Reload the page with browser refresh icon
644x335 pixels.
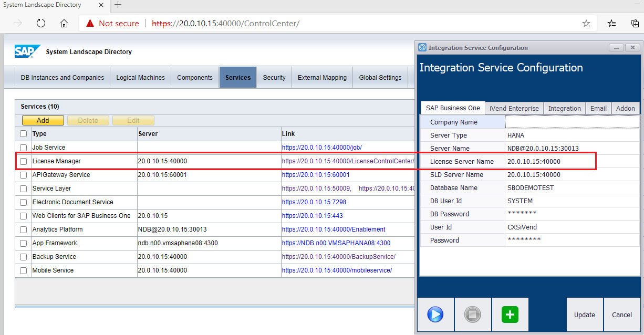click(41, 23)
